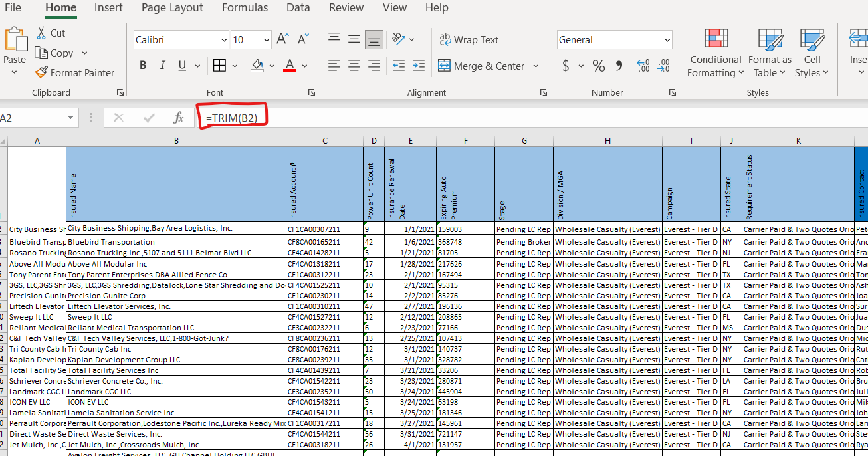Apply the Accounting dollar number format
Viewport: 868px width, 456px height.
coord(566,66)
